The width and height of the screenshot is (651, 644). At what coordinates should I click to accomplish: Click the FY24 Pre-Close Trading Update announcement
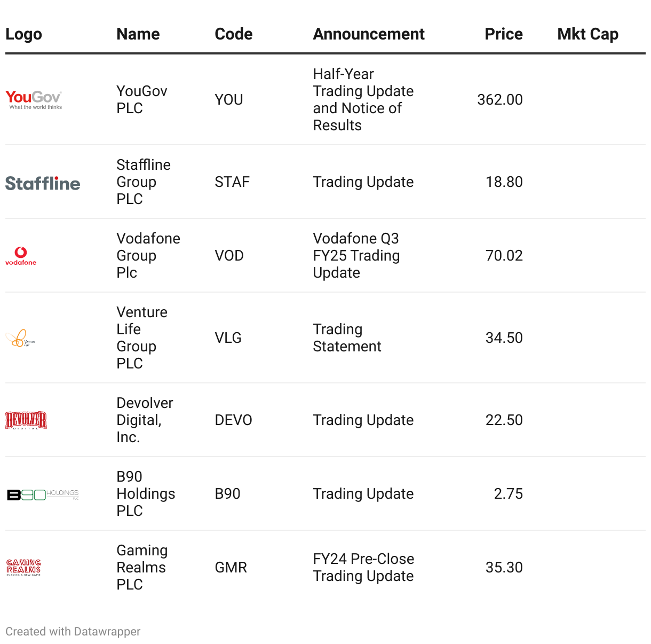coord(363,568)
